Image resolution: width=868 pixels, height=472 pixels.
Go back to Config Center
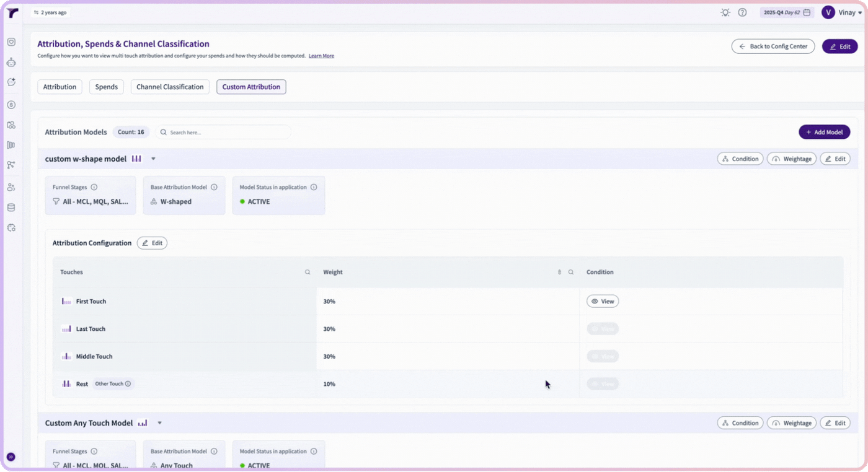click(773, 46)
